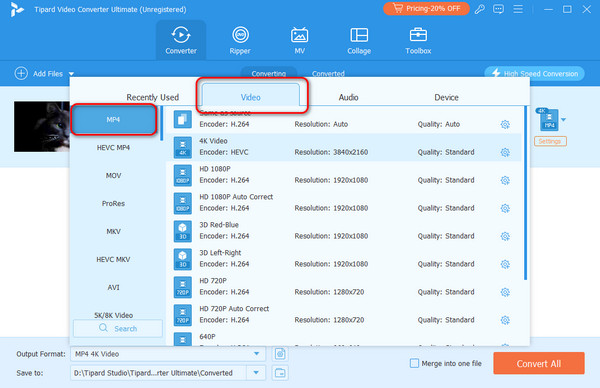
Task: Click the orange Settings button
Action: tap(550, 141)
